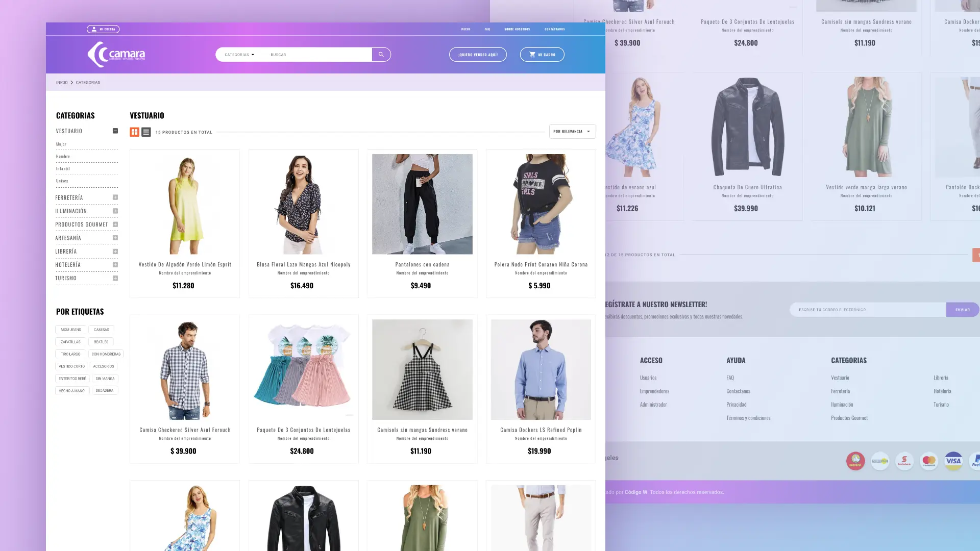Go to Inicio in top menu

pos(465,29)
